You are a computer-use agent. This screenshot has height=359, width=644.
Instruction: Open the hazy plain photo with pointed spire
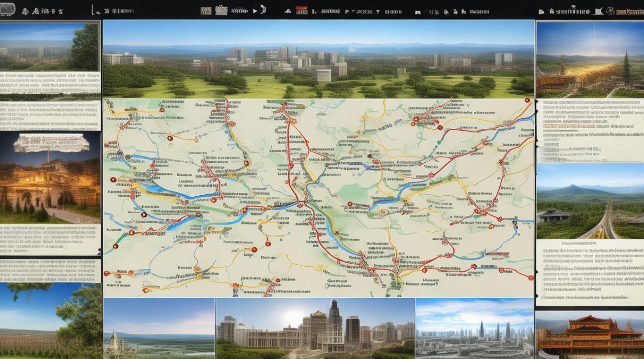click(x=159, y=328)
